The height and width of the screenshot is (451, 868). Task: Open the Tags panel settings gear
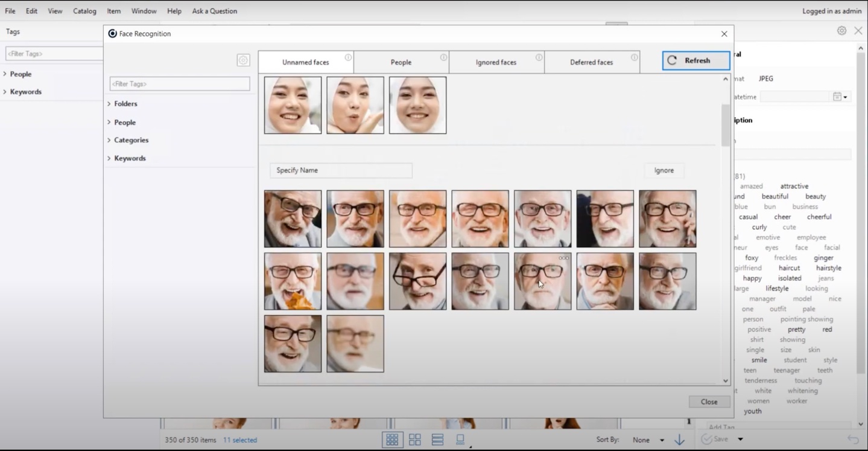[x=841, y=31]
